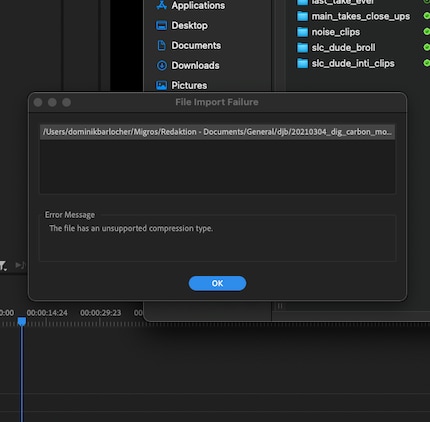
Task: Select the main_takes_close_ups folder
Action: pos(353,16)
